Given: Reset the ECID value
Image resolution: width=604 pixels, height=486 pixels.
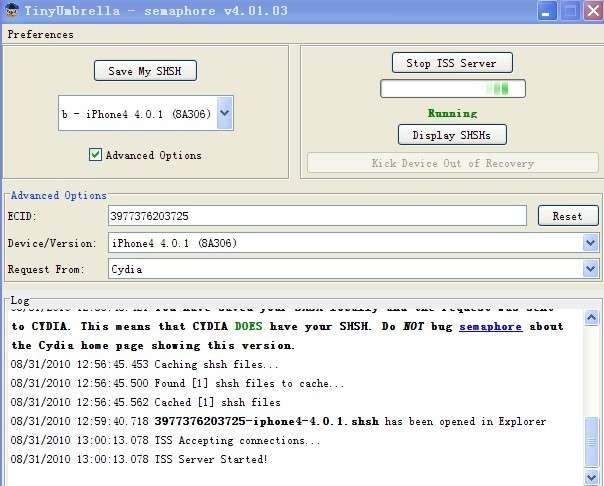Looking at the screenshot, I should [x=567, y=216].
